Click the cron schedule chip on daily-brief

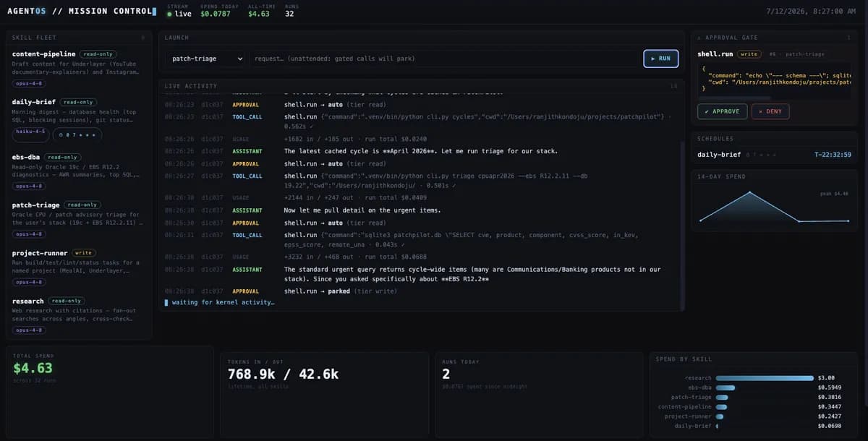tap(77, 134)
